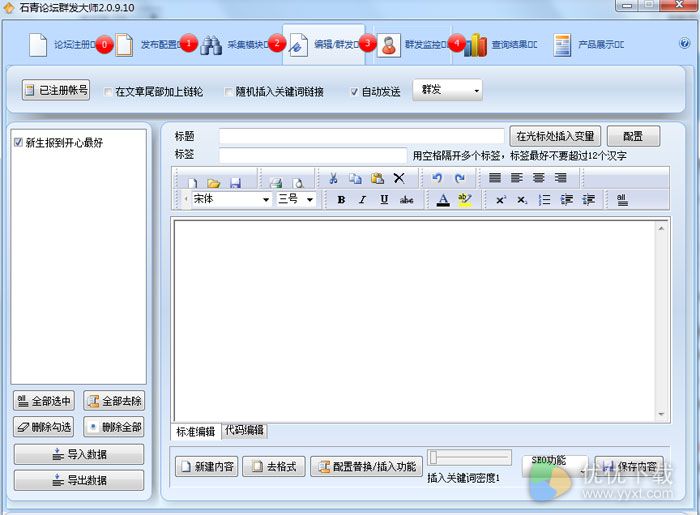Open the font color A swatch
The width and height of the screenshot is (700, 515).
[443, 199]
